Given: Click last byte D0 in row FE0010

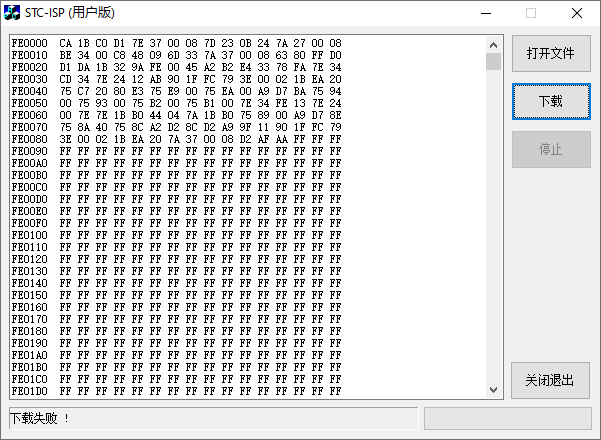Looking at the screenshot, I should point(335,55).
